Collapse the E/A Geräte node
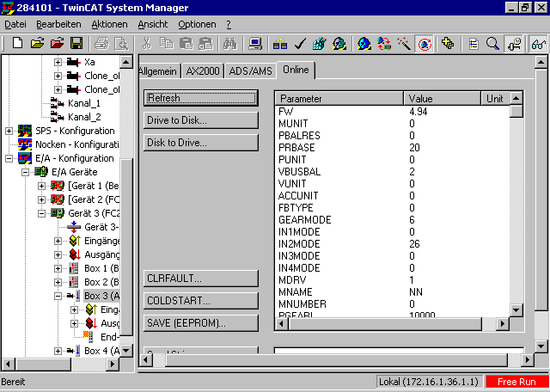The image size is (550, 392). [25, 172]
